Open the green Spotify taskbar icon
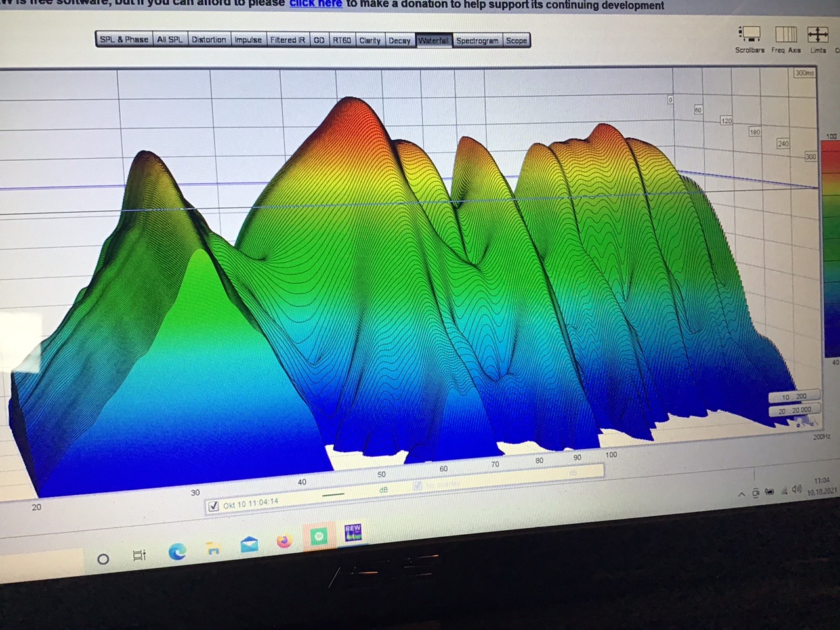Viewport: 840px width, 630px height. 318,537
